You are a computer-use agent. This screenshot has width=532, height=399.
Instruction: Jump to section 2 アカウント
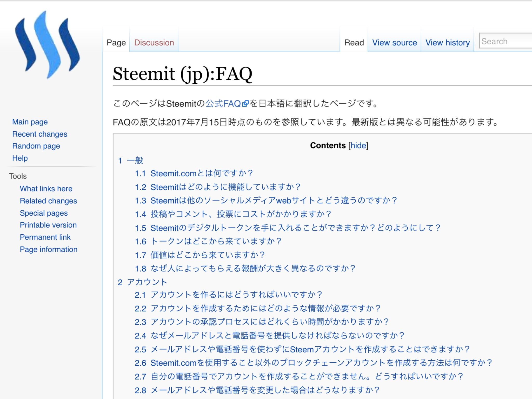[147, 282]
